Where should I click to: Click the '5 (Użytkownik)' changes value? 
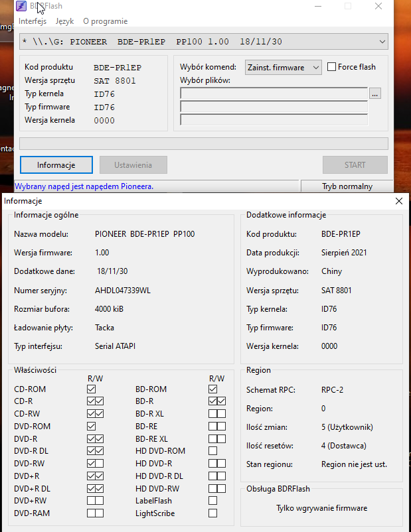point(347,427)
